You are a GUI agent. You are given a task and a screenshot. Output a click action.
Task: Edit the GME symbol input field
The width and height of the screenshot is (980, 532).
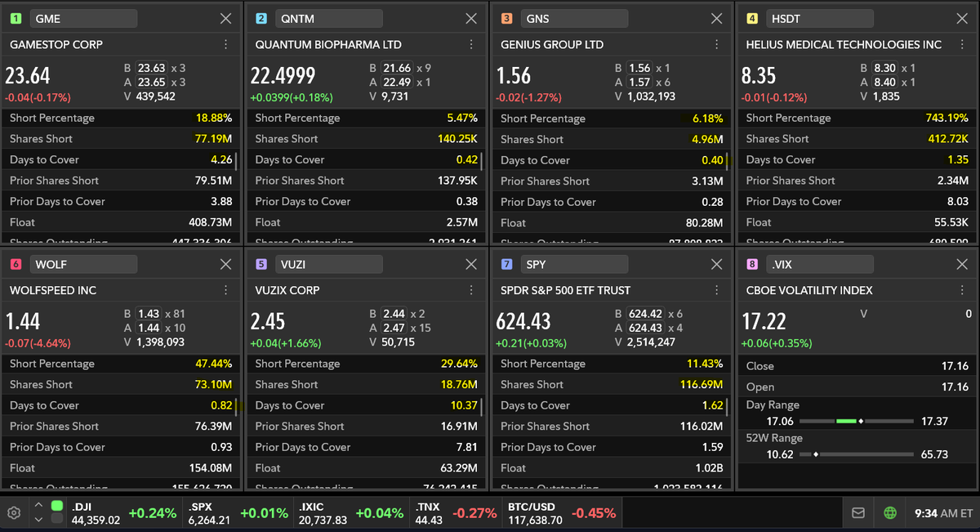(83, 19)
